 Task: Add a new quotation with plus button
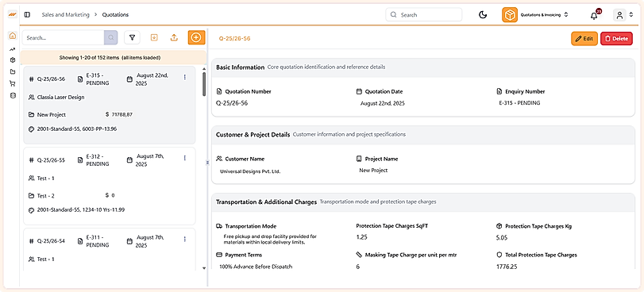[196, 37]
